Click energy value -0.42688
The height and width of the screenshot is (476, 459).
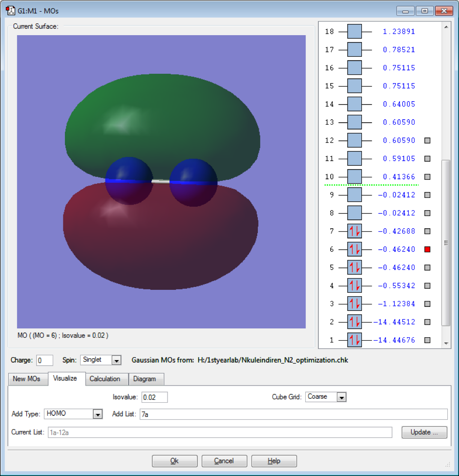[x=396, y=231]
